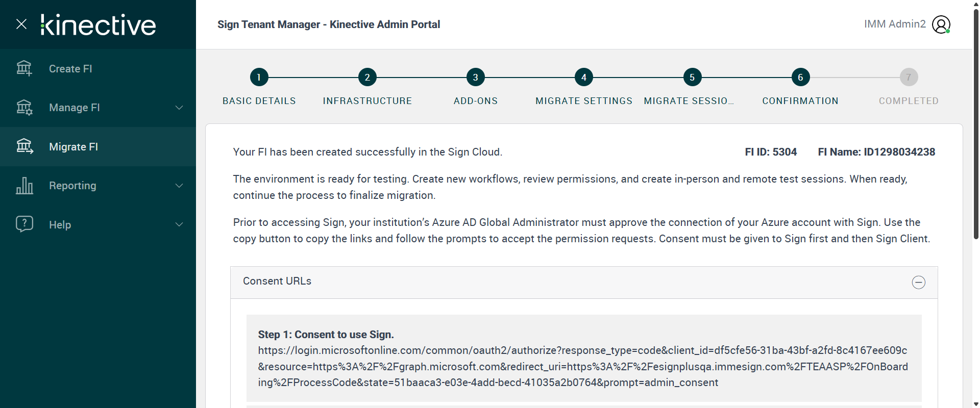Jump to step 3 Add-Ons
The width and height of the screenshot is (980, 408).
tap(475, 78)
